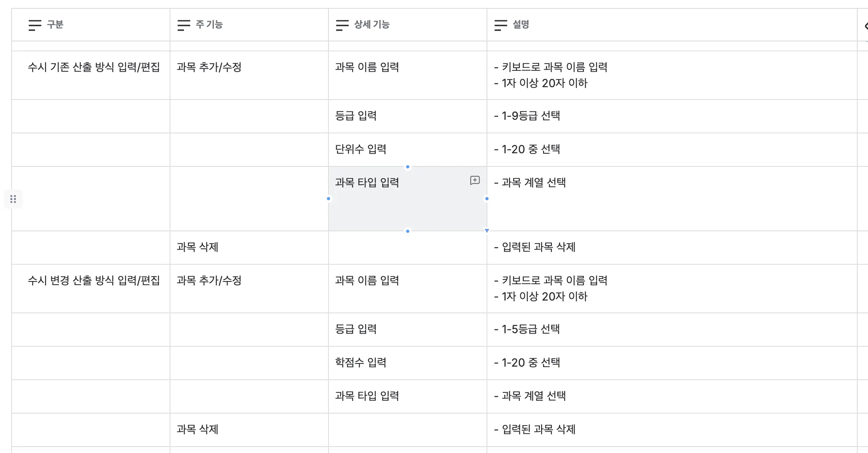Select the 1-5등급 선택 description cell
Viewport: 868px width, 453px height.
click(531, 329)
